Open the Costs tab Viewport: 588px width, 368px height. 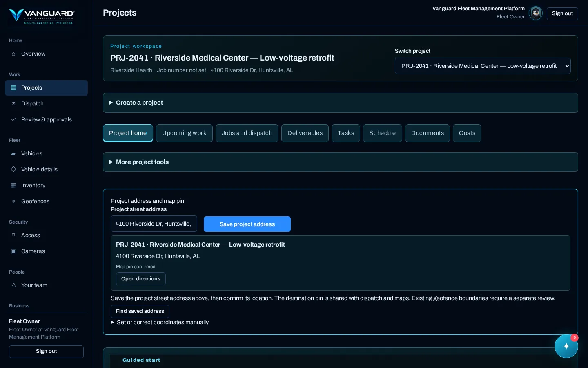[467, 133]
